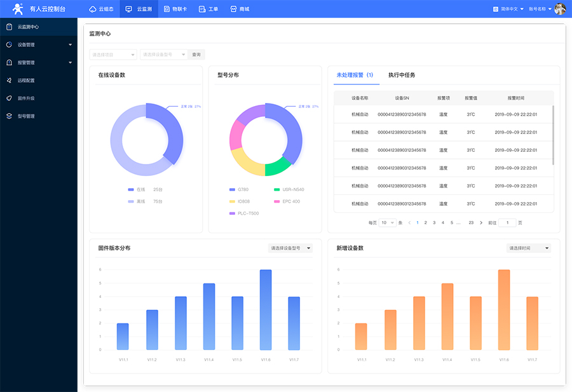The width and height of the screenshot is (572, 392).
Task: Click the 远程配置 sidebar icon
Action: [x=10, y=81]
